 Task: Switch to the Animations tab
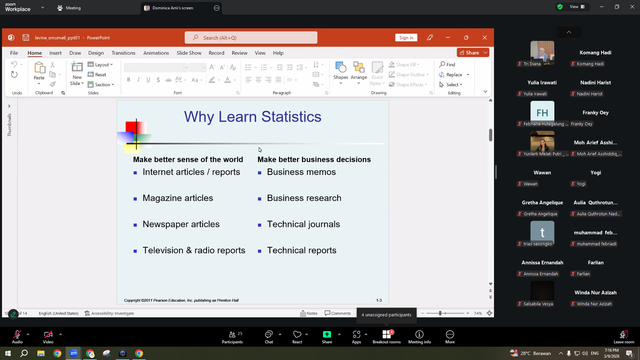156,53
